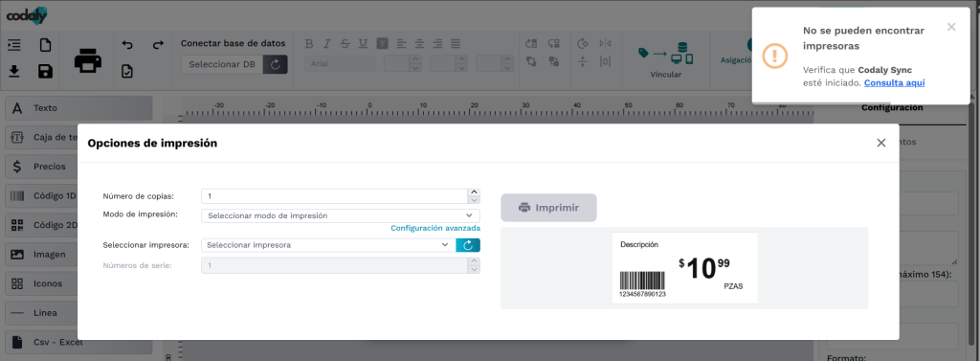Click the flip horizontal mirror icon

point(605,44)
